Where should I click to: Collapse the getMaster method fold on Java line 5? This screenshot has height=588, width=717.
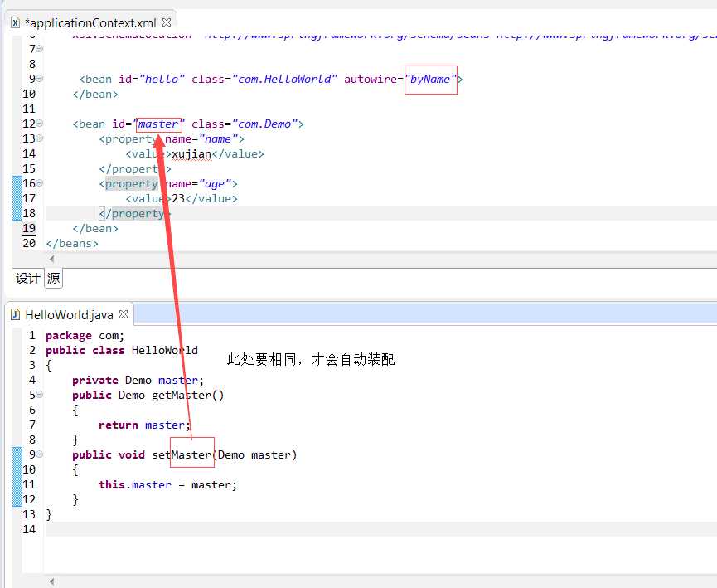click(x=40, y=395)
